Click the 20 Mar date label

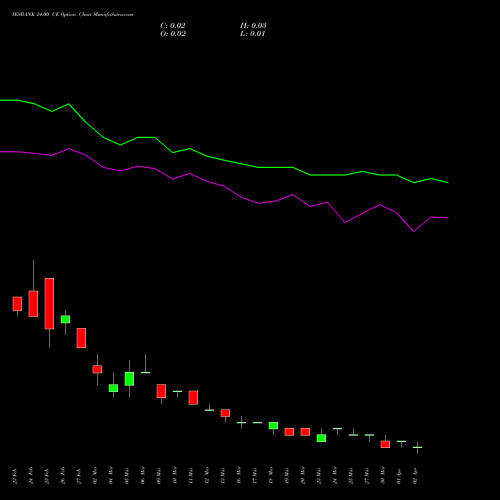point(303,476)
